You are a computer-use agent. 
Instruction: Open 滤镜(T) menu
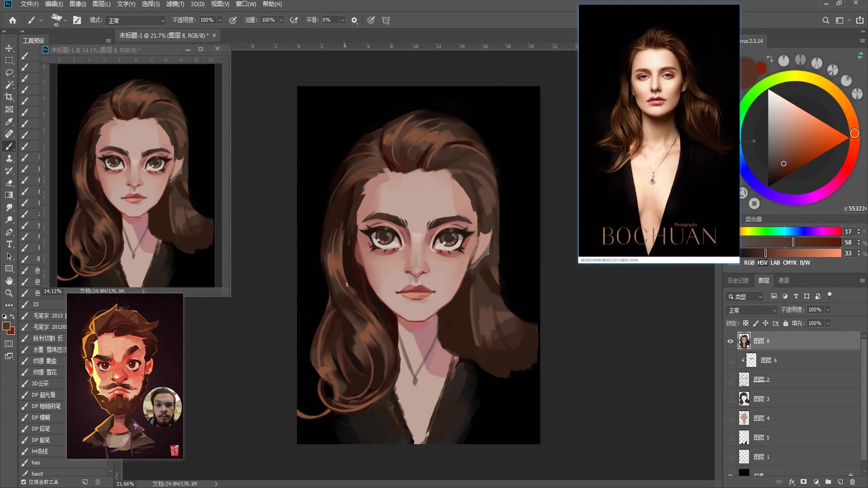(x=175, y=4)
